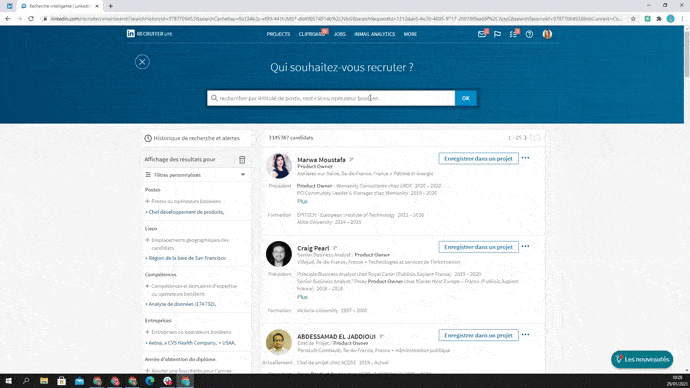Open Historique de recherche et alertes
This screenshot has width=690, height=388.
tap(196, 138)
